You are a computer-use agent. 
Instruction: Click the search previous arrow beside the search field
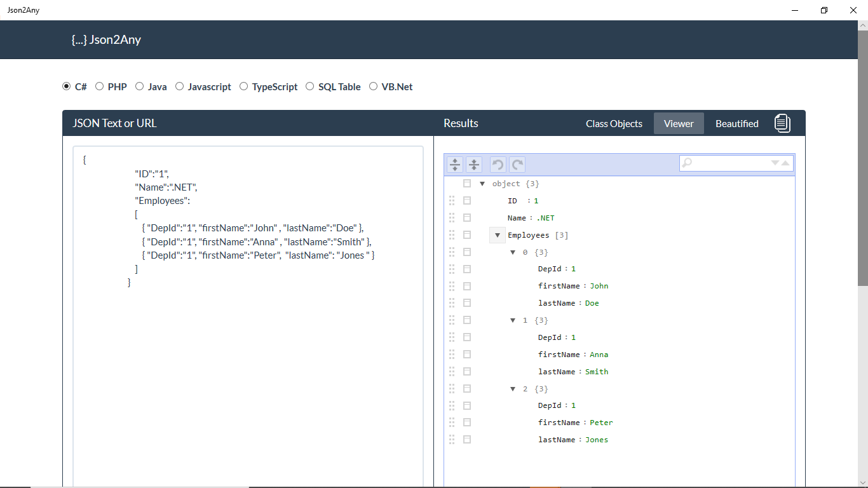tap(785, 163)
